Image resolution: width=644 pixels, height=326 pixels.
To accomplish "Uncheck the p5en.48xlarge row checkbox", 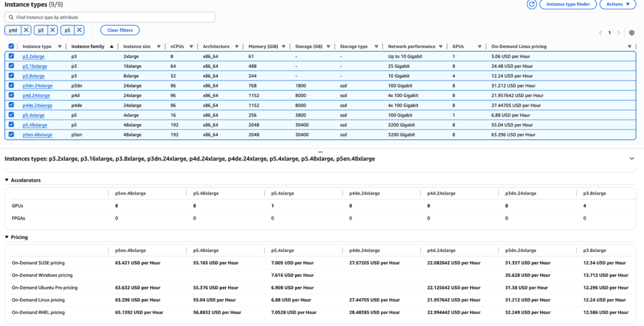I will click(11, 135).
